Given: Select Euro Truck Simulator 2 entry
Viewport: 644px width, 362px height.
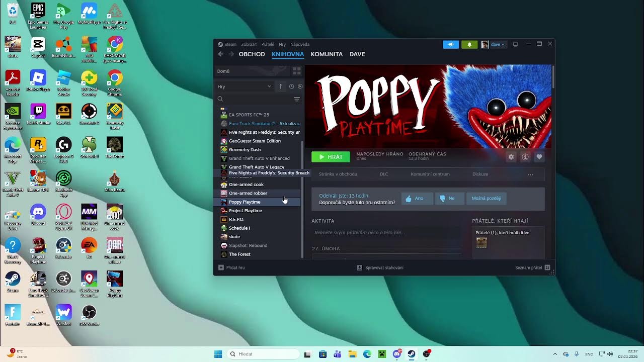Looking at the screenshot, I should pos(260,124).
